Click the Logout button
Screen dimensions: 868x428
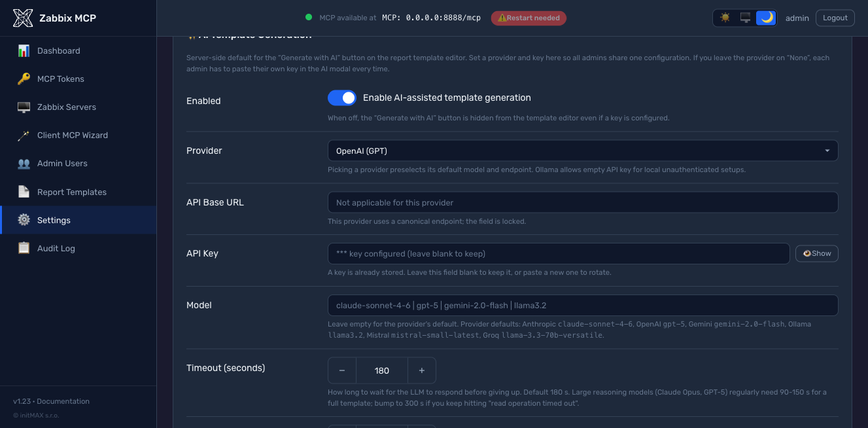(x=835, y=18)
